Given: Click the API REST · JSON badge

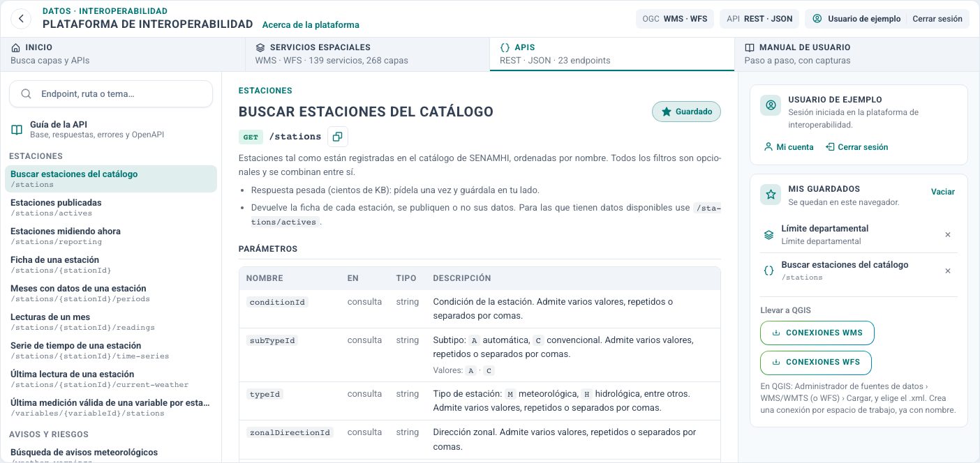Looking at the screenshot, I should point(759,19).
